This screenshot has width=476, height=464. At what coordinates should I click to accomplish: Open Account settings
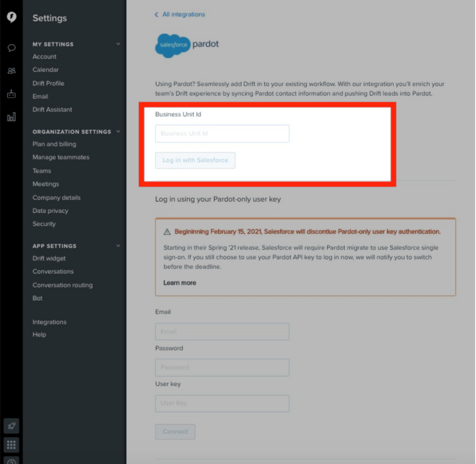pos(44,57)
